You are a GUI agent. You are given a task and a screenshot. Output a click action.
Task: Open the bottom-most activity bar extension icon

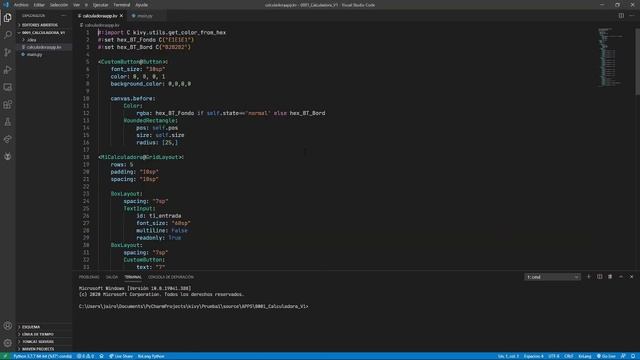[7, 156]
